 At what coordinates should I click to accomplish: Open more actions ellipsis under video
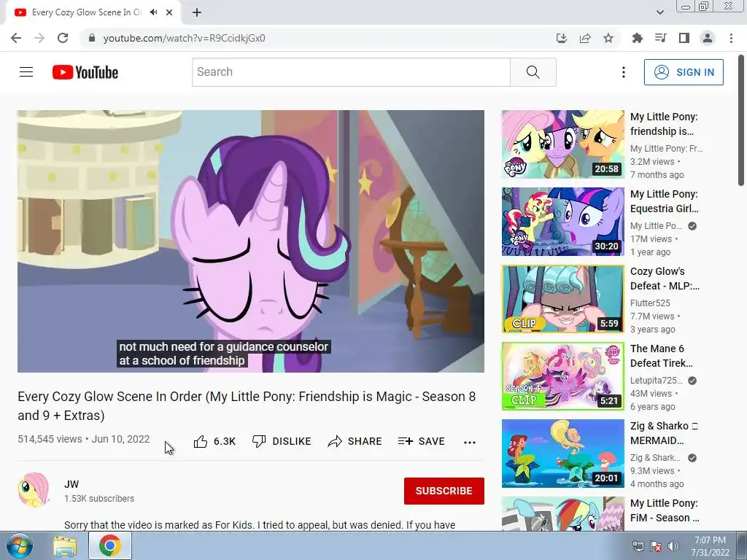[x=470, y=443]
